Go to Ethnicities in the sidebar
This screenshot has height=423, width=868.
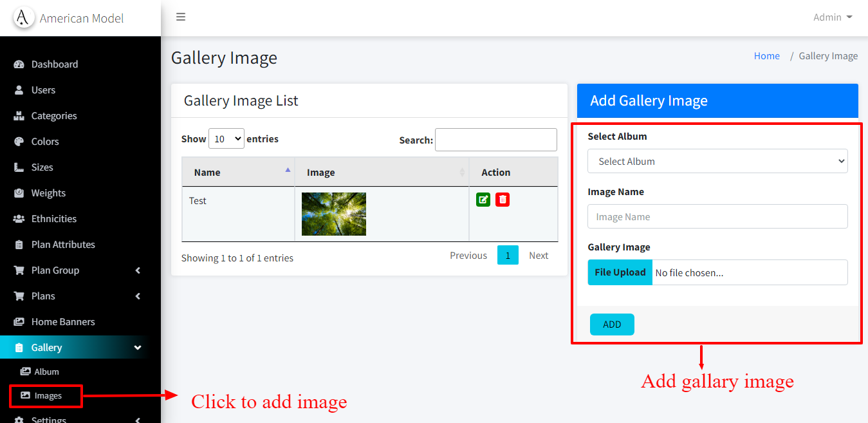click(x=54, y=219)
